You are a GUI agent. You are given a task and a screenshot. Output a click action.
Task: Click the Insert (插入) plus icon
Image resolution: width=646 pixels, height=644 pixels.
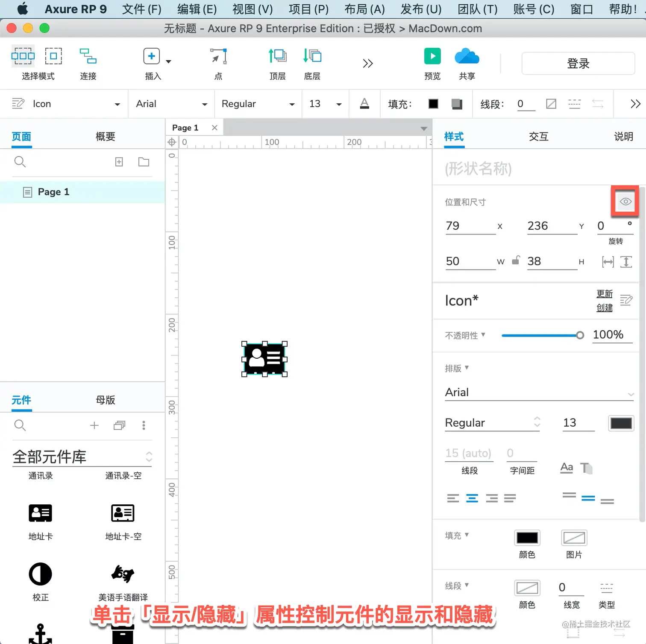click(151, 56)
